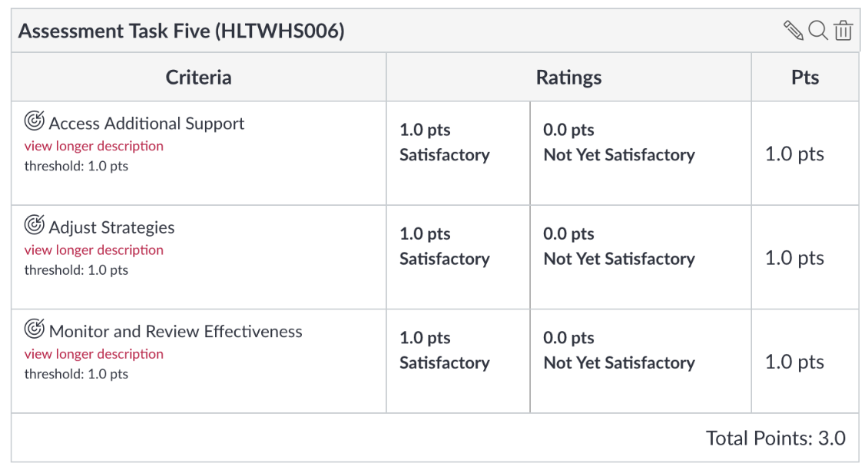Click outcome icon beside Monitor and Review Effectiveness

35,329
